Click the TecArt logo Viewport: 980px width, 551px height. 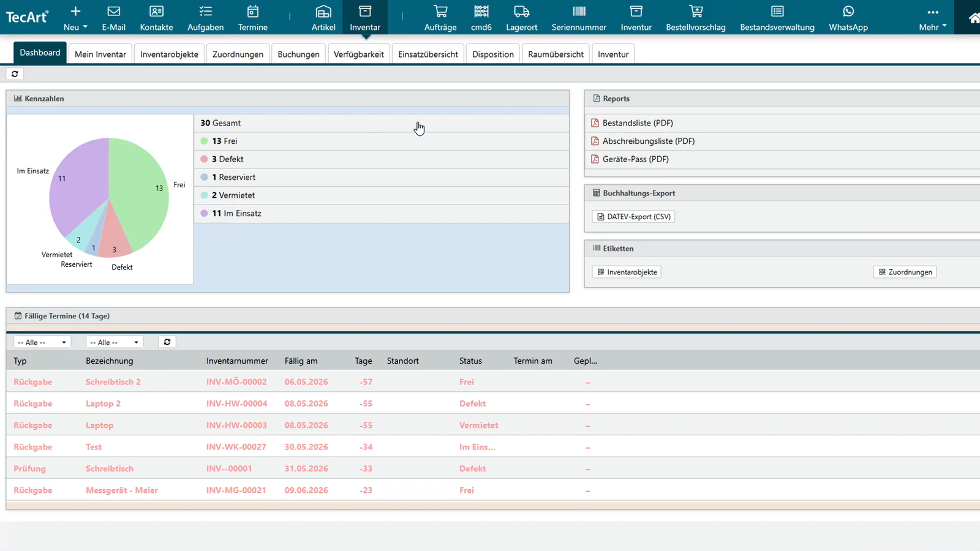(26, 17)
